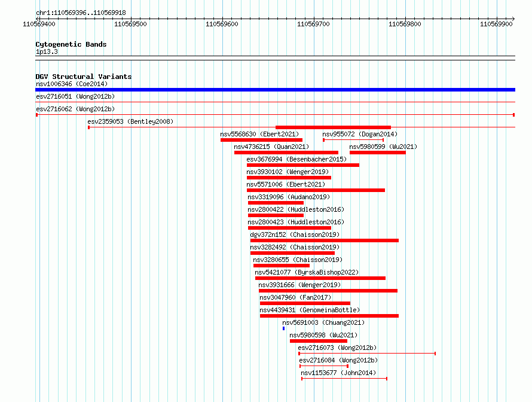The height and width of the screenshot is (402, 532).
Task: Select the red nsv5568630 feature bar
Action: coord(261,140)
